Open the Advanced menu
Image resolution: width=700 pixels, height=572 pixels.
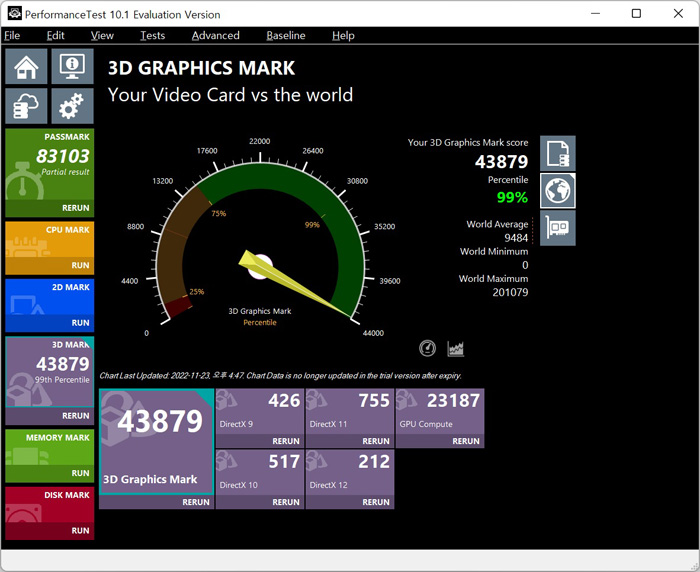coord(215,35)
